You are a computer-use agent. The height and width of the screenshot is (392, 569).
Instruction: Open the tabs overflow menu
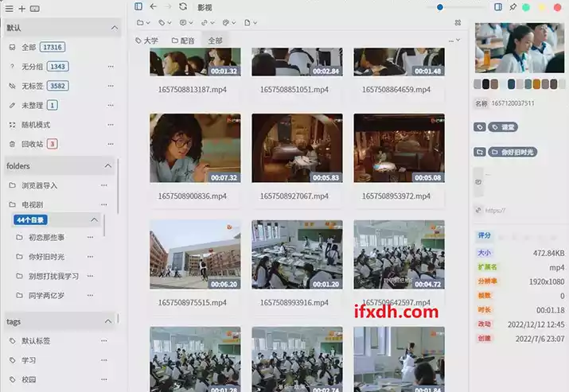[454, 41]
